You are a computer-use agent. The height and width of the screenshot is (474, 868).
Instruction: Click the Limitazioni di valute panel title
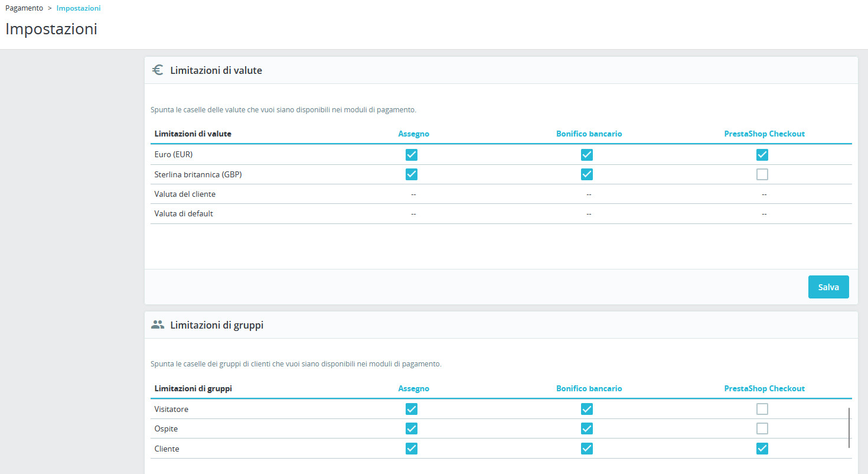click(216, 70)
